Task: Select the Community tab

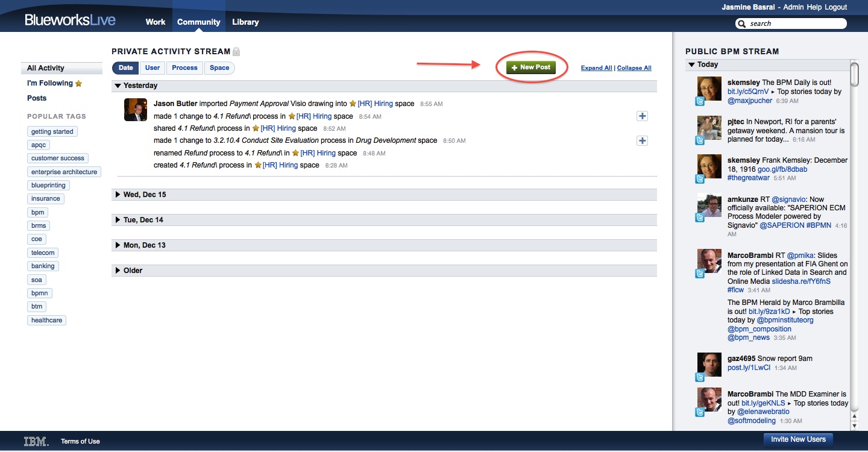Action: [x=199, y=22]
